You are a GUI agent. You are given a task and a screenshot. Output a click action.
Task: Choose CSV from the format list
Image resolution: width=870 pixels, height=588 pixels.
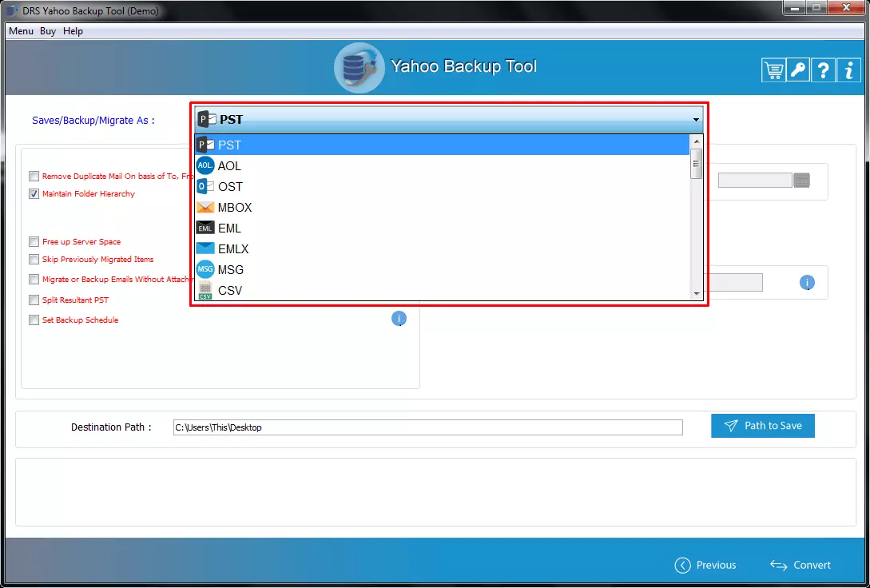click(442, 290)
